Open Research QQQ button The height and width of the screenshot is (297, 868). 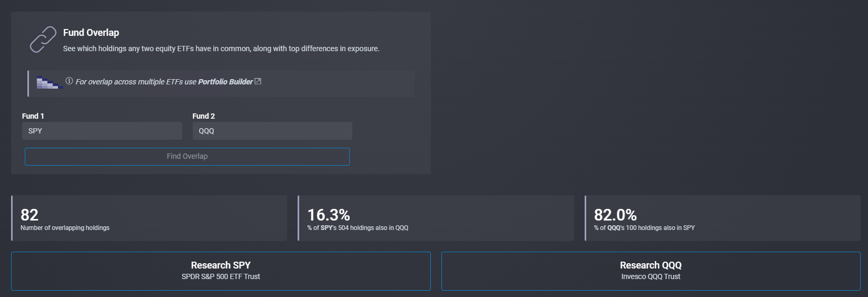coord(650,271)
